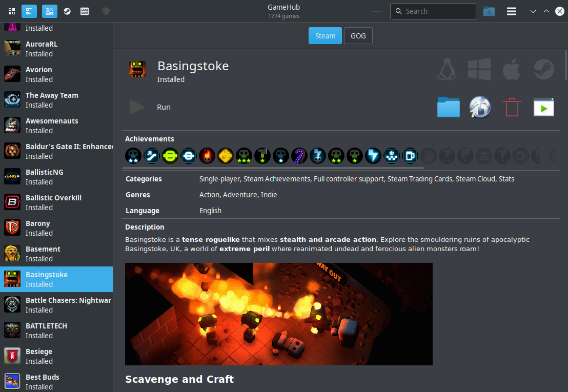This screenshot has height=392, width=568.
Task: Click the yellow diamond achievement icon
Action: click(x=226, y=156)
